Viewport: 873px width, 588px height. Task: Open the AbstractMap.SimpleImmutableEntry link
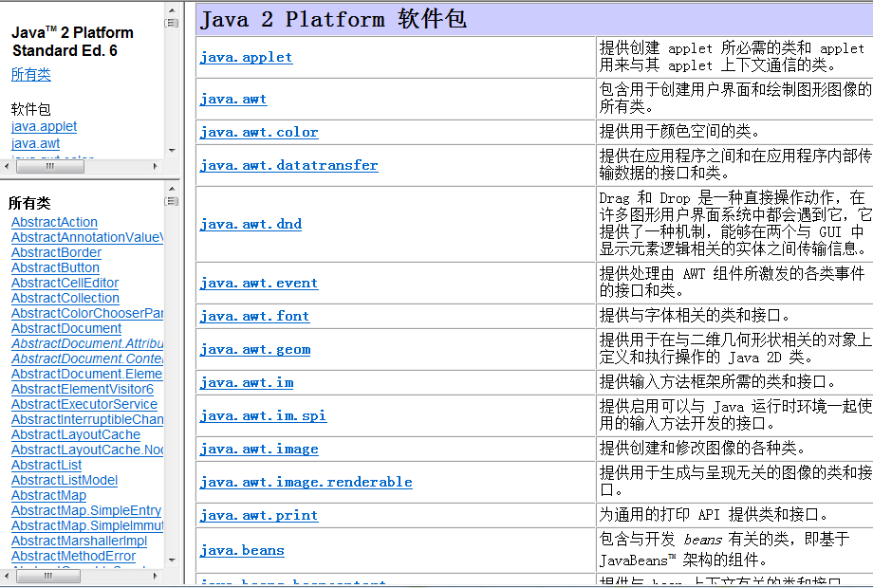coord(87,525)
